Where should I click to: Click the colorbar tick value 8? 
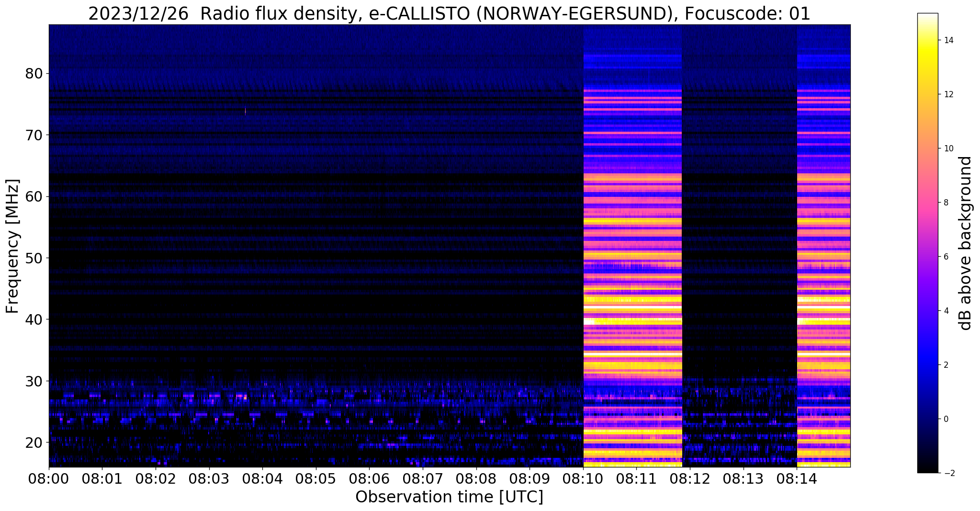(x=946, y=203)
